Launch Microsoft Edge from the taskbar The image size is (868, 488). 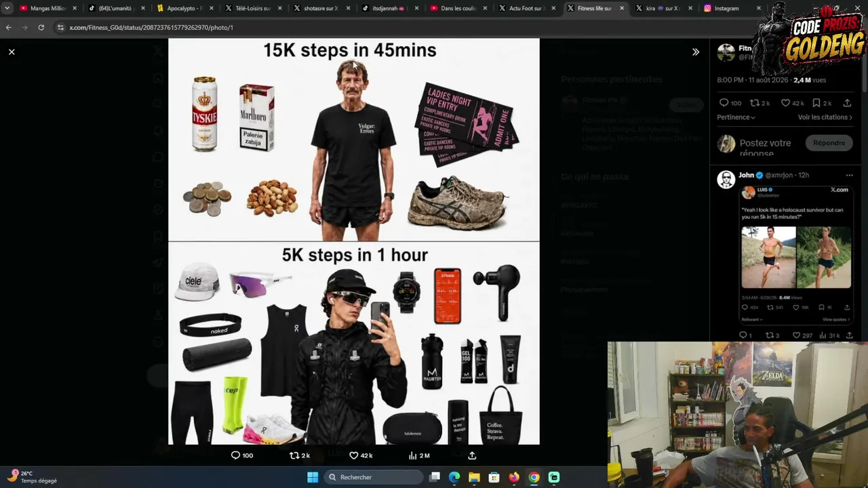(x=454, y=477)
